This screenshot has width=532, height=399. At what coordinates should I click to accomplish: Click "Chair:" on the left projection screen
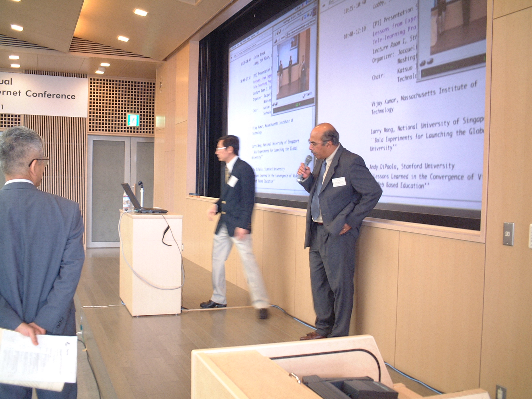[255, 110]
